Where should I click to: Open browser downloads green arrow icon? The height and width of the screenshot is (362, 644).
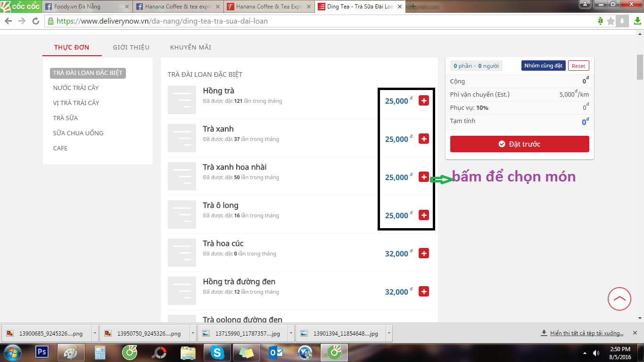coord(636,21)
